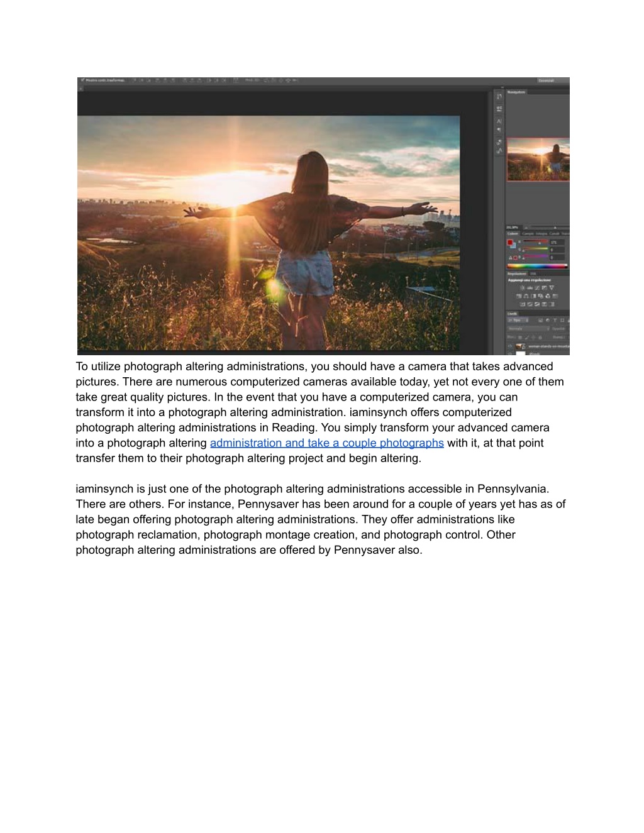Add a Posterize adjustment
Image resolution: width=644 pixels, height=833 pixels.
(530, 304)
